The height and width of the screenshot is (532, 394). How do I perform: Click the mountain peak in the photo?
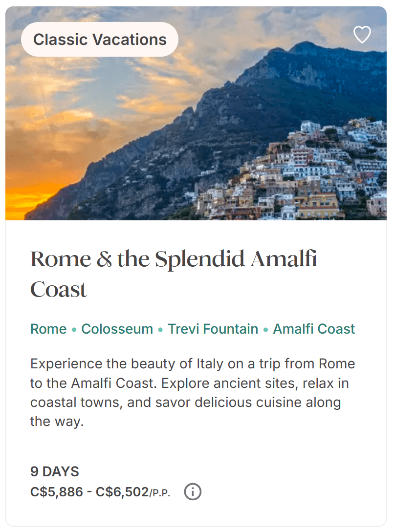pos(304,49)
